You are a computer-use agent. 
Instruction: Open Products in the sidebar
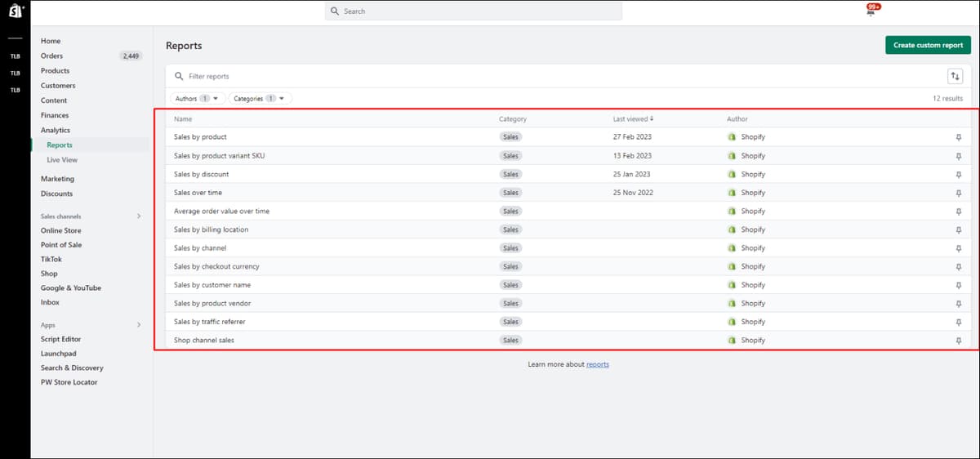55,70
